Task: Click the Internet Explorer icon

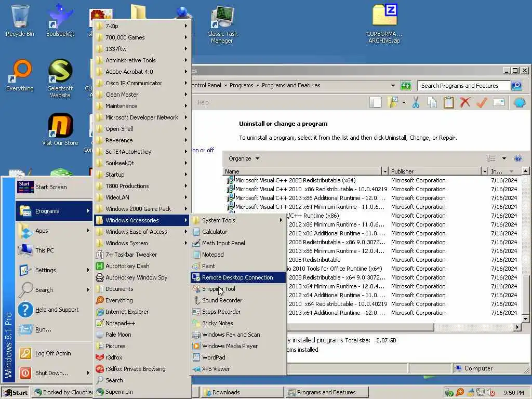Action: 99,312
